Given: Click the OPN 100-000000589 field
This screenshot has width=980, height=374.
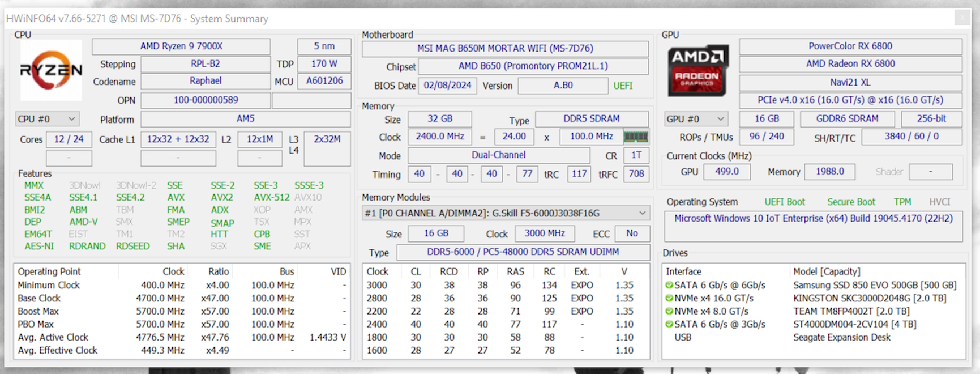Looking at the screenshot, I should [206, 100].
